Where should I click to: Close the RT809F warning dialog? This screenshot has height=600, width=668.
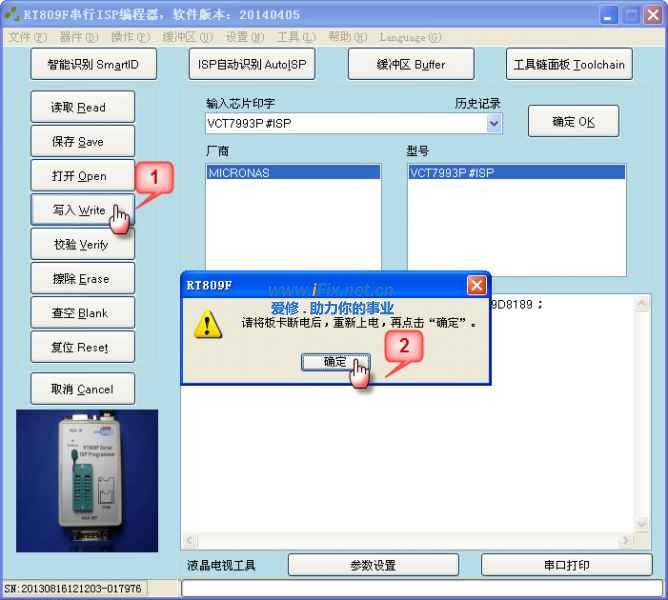477,285
